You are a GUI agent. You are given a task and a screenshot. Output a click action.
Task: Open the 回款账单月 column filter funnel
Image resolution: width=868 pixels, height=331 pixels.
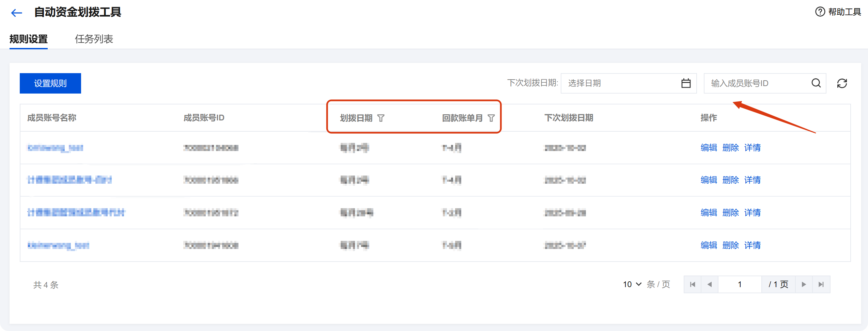pos(491,118)
